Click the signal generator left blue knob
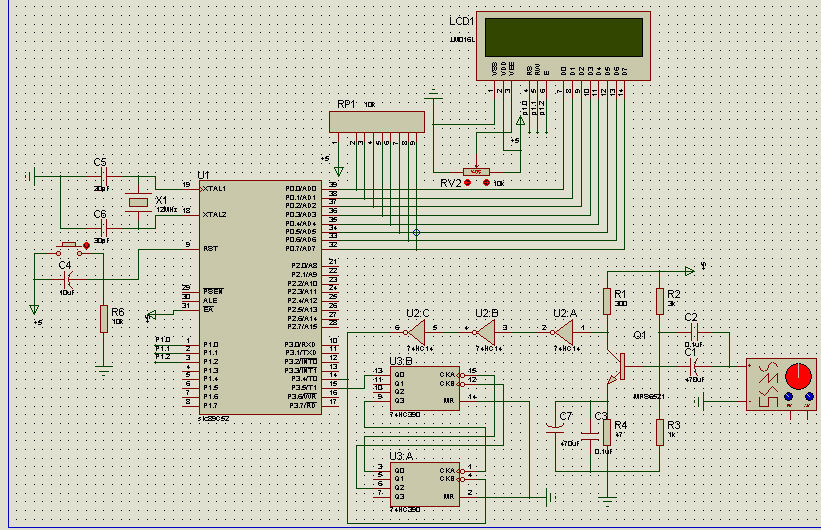The height and width of the screenshot is (530, 821). coord(789,396)
